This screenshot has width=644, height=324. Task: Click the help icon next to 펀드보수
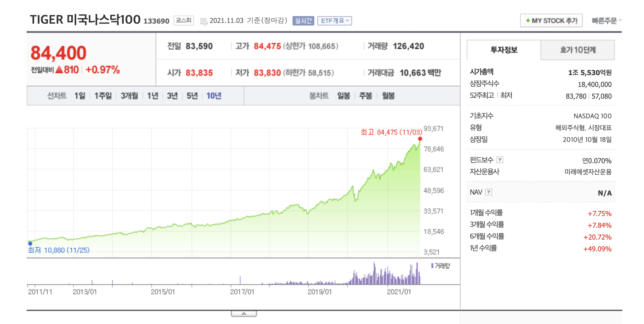pyautogui.click(x=500, y=160)
